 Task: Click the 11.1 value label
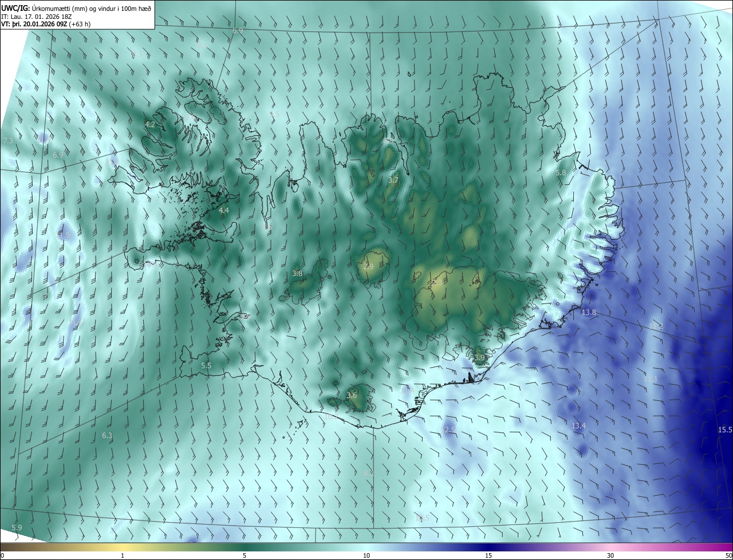tap(651, 378)
